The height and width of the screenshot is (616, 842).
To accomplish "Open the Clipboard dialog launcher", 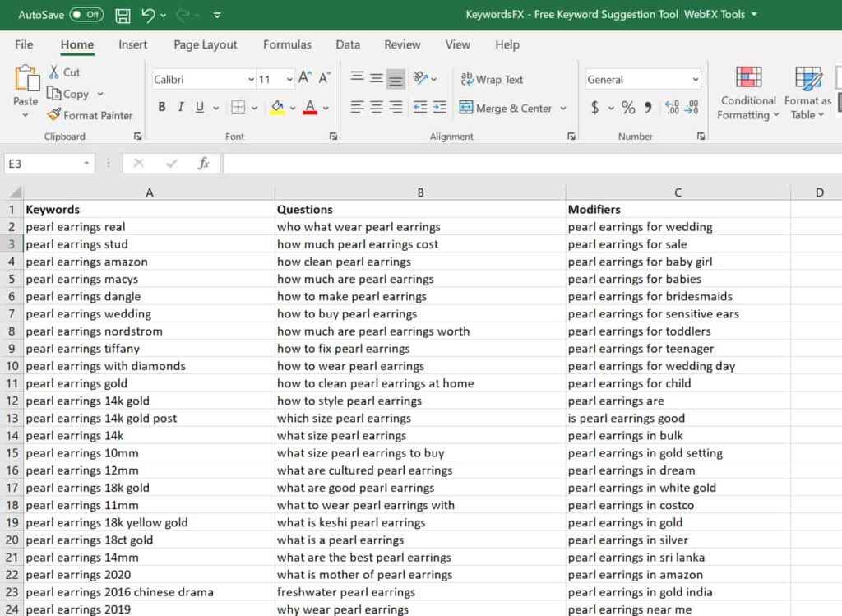I will point(138,137).
